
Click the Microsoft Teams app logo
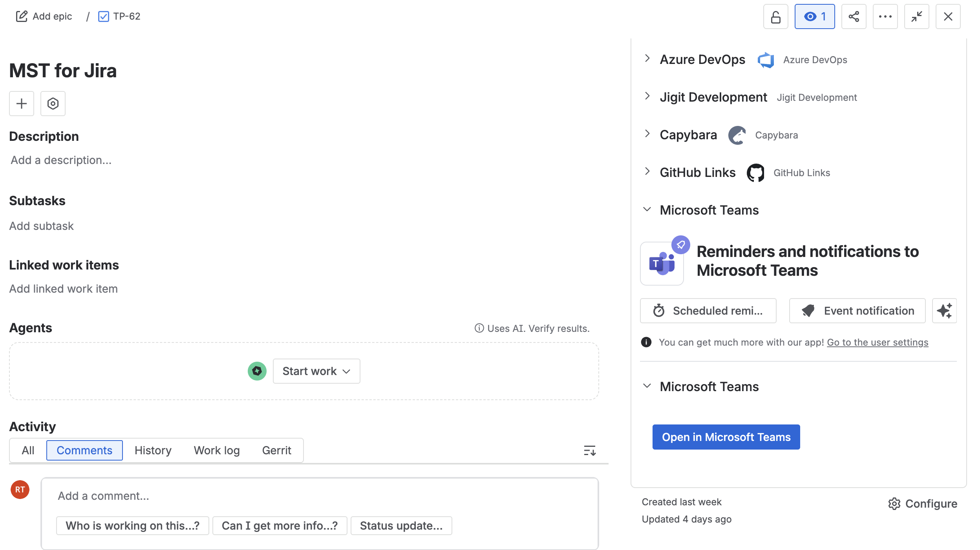pos(662,264)
